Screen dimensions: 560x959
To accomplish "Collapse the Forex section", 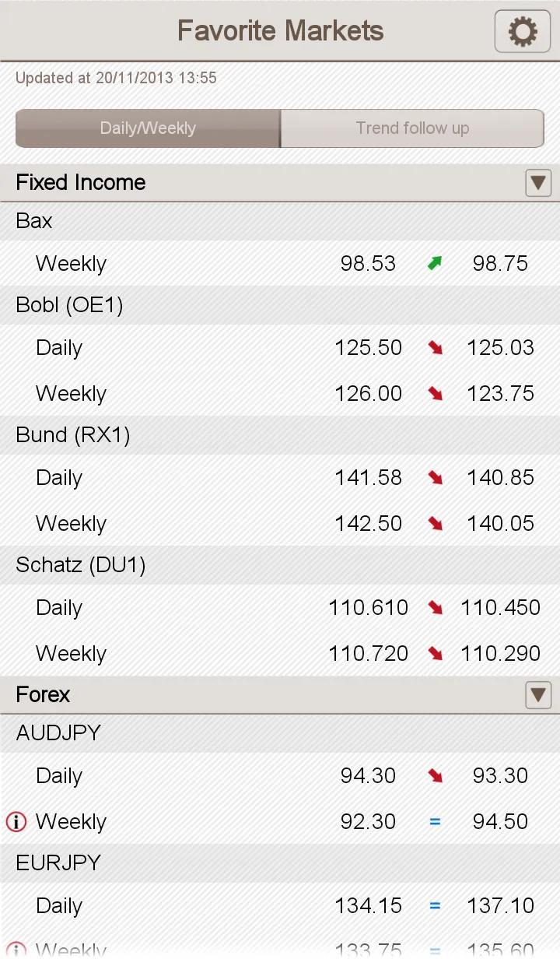I will click(538, 695).
